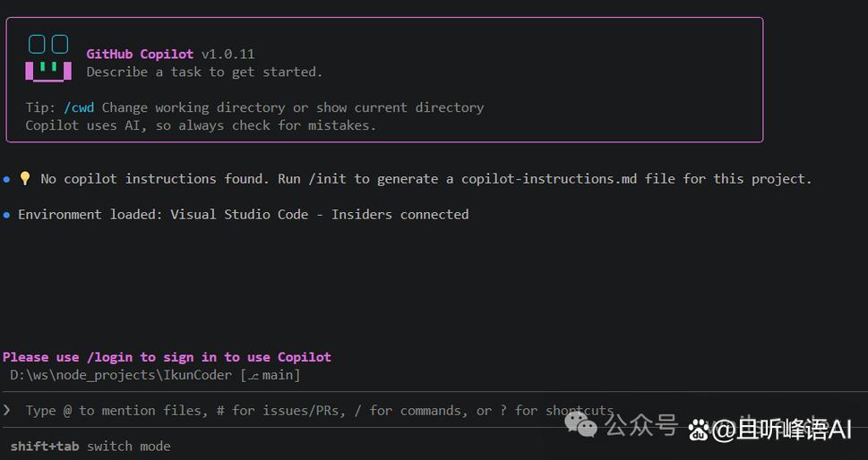
Task: Click the GitHub Copilot mascot logo
Action: (x=48, y=58)
